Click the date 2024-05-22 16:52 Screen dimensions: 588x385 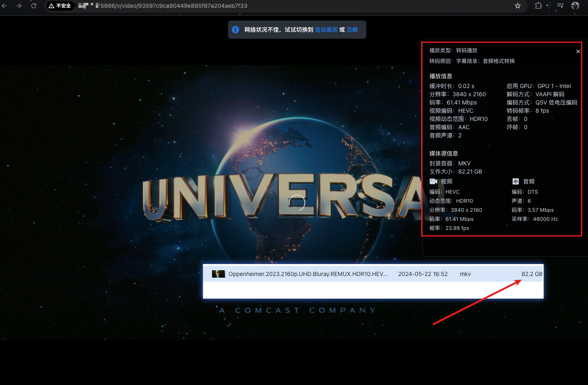pyautogui.click(x=423, y=274)
